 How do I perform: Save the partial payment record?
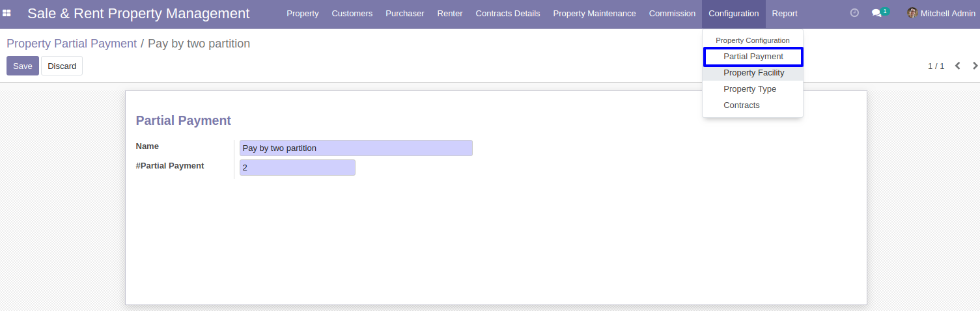[23, 66]
